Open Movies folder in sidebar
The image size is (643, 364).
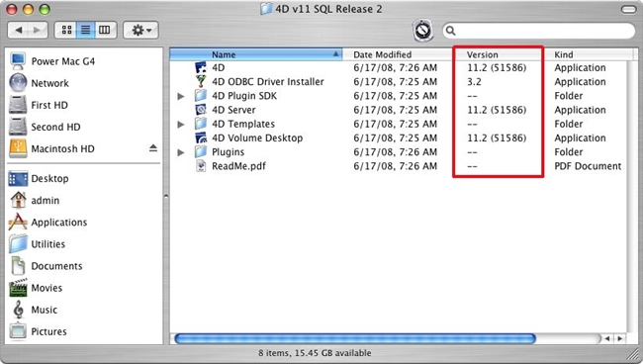[x=46, y=288]
